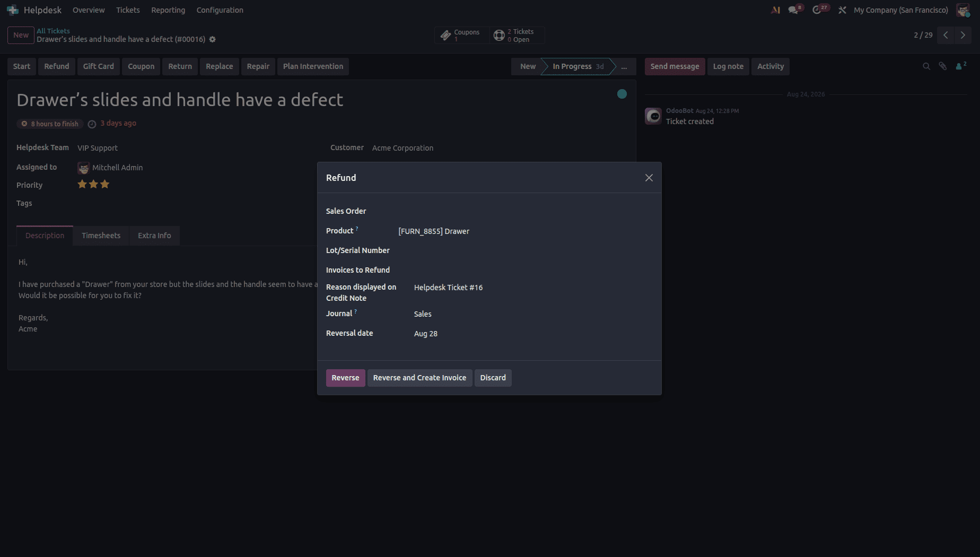Search messages in the chatter
Viewport: 980px width, 557px height.
[926, 66]
